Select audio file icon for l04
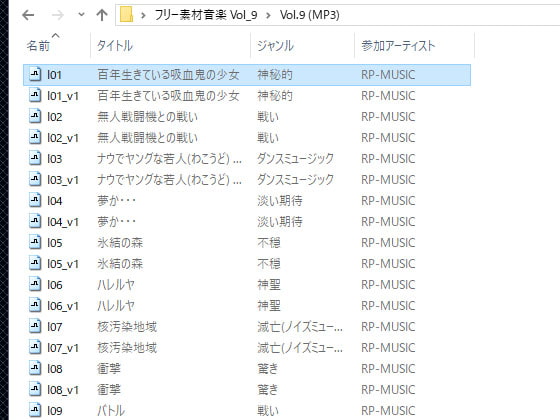This screenshot has height=420, width=560. coord(35,200)
